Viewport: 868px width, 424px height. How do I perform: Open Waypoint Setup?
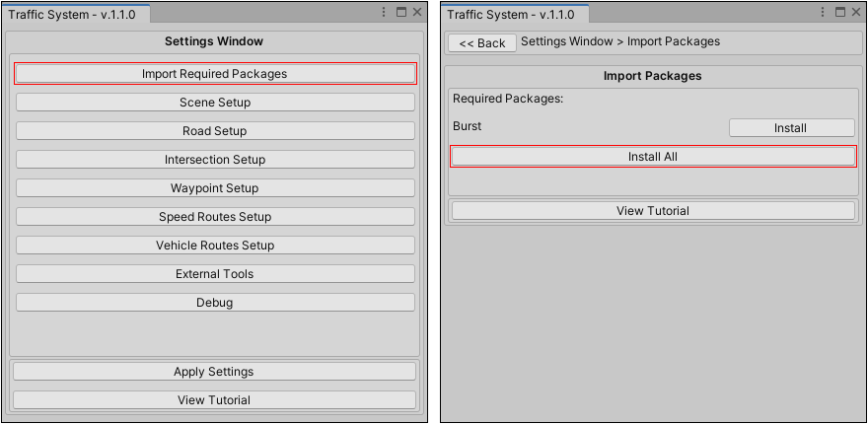coord(215,188)
